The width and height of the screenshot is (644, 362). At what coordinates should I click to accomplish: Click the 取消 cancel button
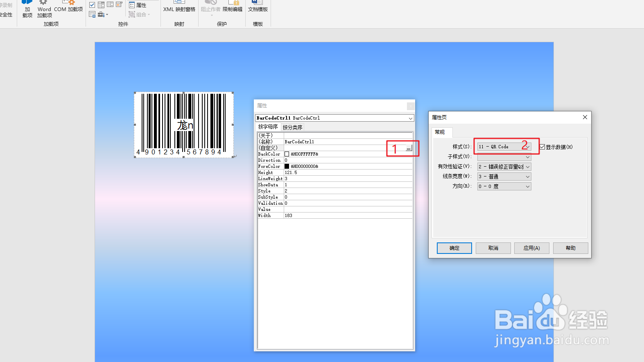pyautogui.click(x=493, y=248)
